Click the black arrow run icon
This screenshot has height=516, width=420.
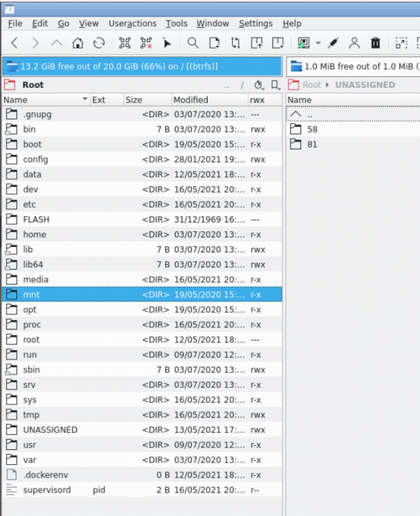[x=167, y=43]
